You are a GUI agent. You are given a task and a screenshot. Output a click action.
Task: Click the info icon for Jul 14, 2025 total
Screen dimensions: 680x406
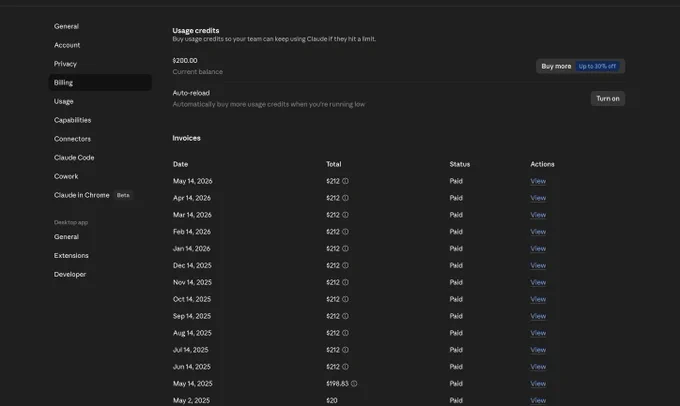coord(345,350)
